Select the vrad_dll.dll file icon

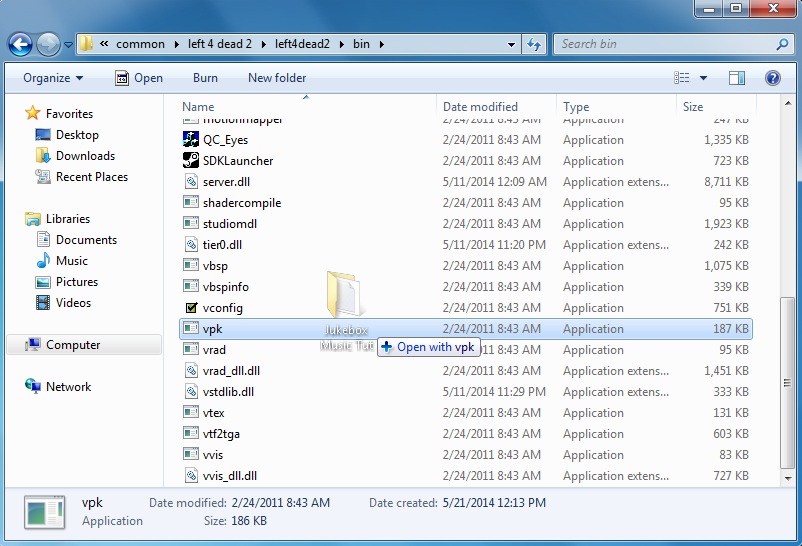coord(191,370)
